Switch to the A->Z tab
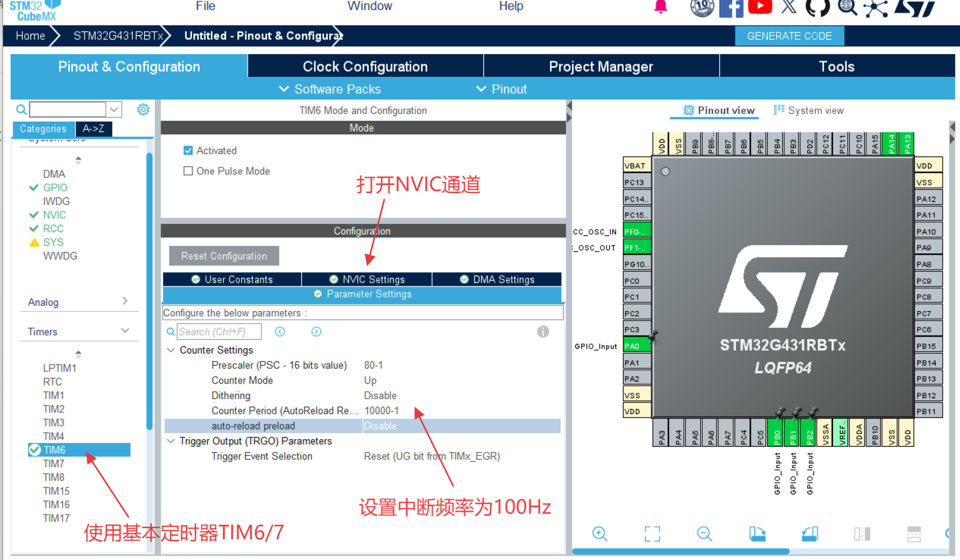 (94, 129)
